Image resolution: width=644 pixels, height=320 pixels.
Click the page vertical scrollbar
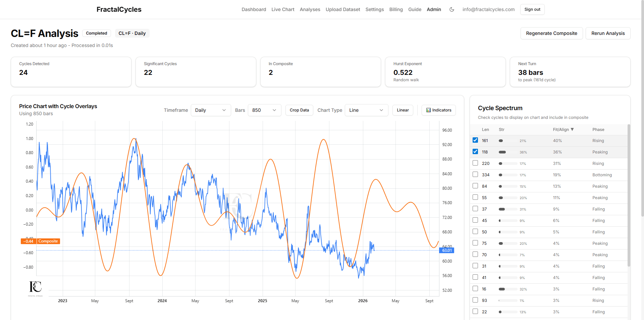coord(642,108)
